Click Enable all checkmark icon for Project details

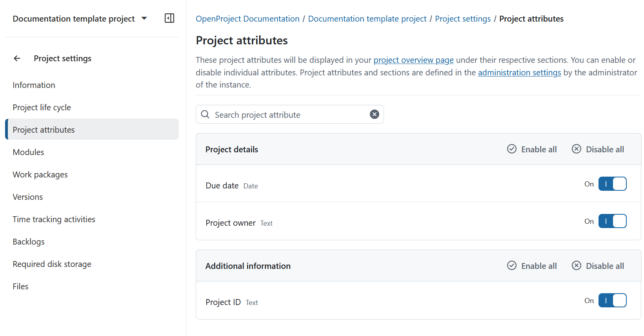point(512,149)
